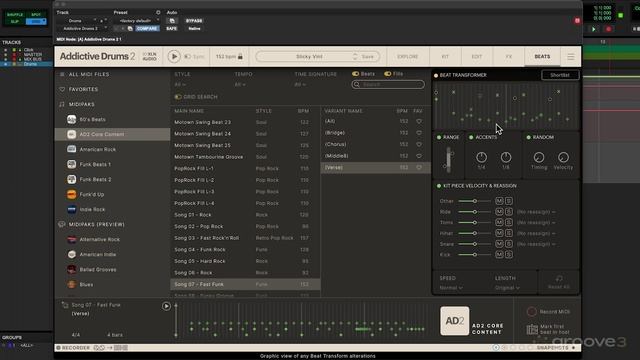This screenshot has height=360, width=640.
Task: Switch to the KIT tab
Action: (445, 57)
